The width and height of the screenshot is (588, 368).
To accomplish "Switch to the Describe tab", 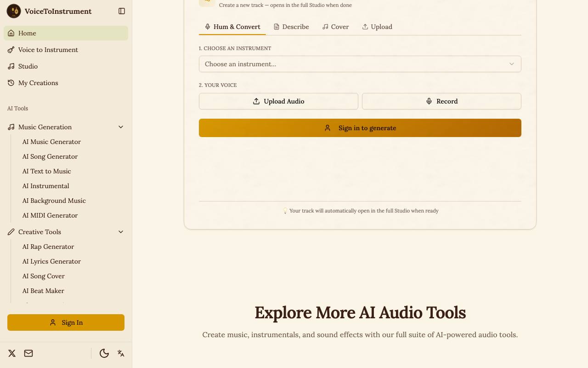I will [x=291, y=27].
